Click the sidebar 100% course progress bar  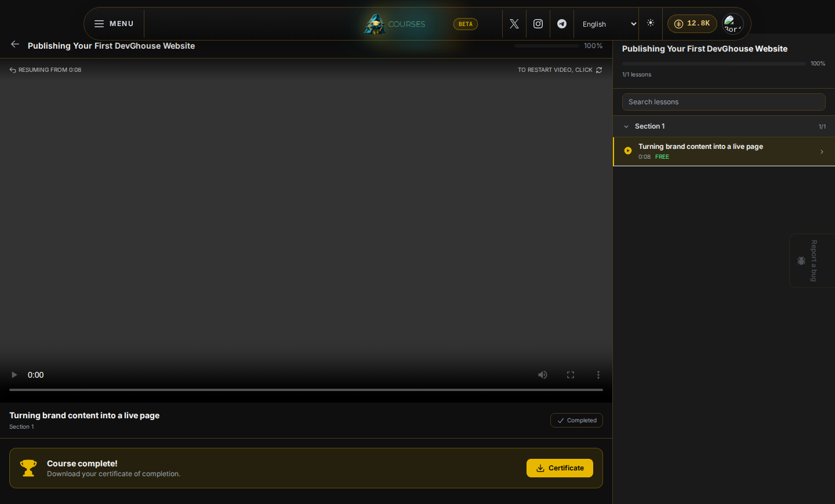pos(714,64)
